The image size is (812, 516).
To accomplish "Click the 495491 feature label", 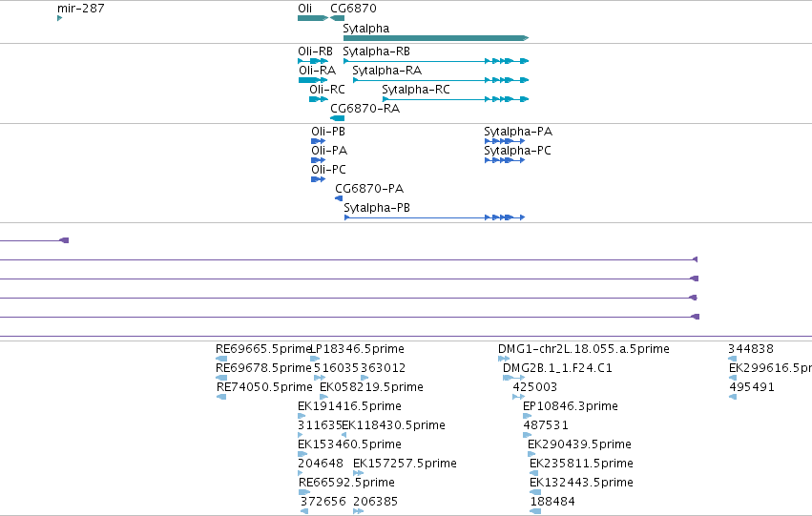I will click(x=752, y=387).
